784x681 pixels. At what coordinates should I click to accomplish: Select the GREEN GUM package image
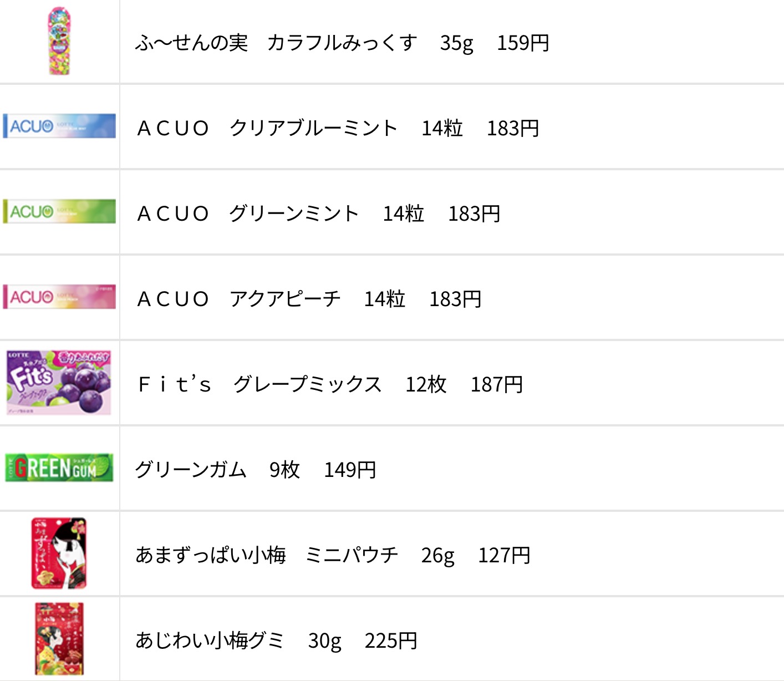pyautogui.click(x=59, y=467)
